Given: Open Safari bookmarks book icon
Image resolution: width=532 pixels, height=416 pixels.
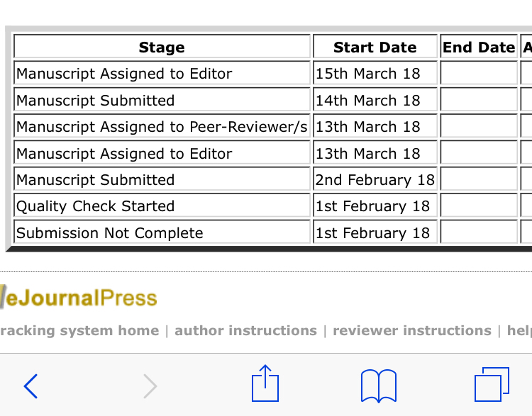Looking at the screenshot, I should click(378, 386).
